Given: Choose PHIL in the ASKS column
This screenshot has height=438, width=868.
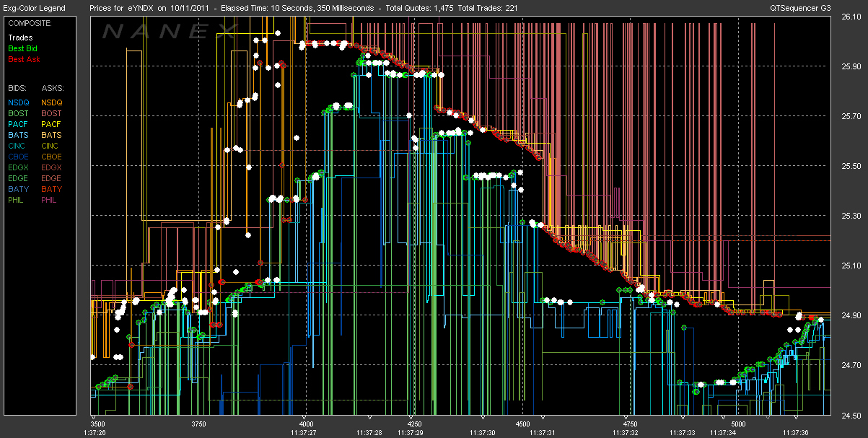Looking at the screenshot, I should pos(51,200).
